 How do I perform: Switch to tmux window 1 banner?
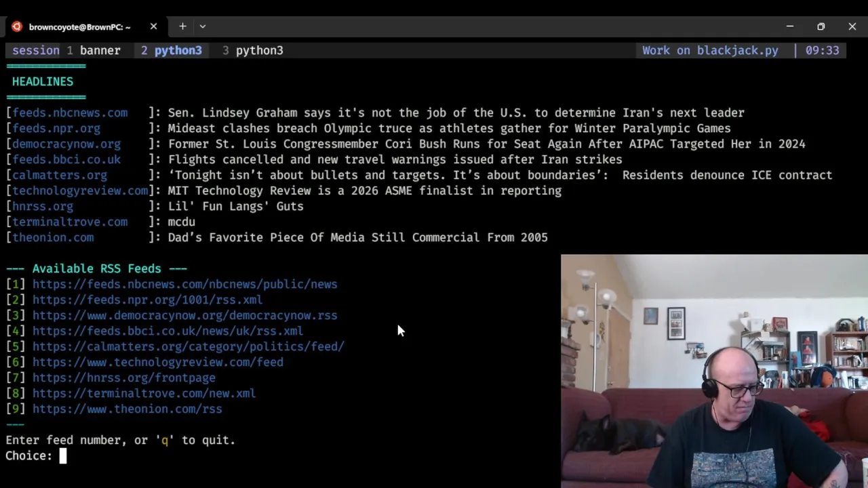[93, 50]
